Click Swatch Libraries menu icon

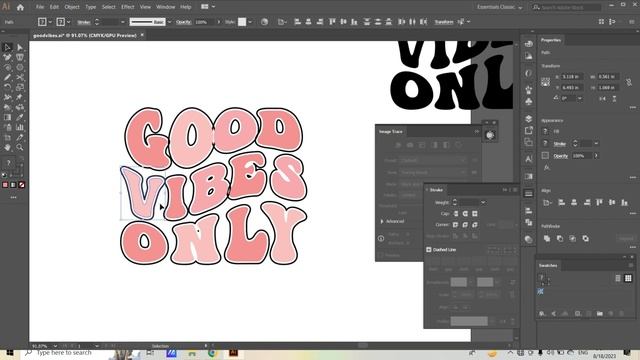coord(542,313)
